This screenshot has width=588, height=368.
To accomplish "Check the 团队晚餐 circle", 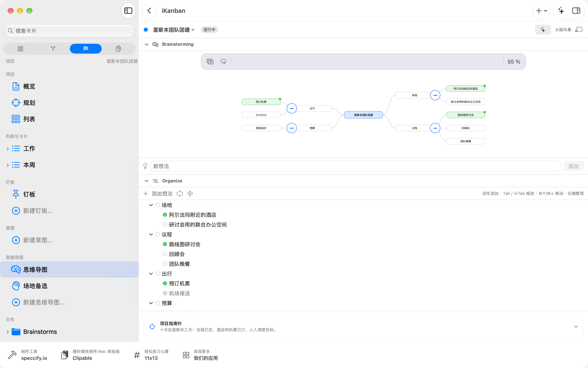I will pyautogui.click(x=165, y=264).
